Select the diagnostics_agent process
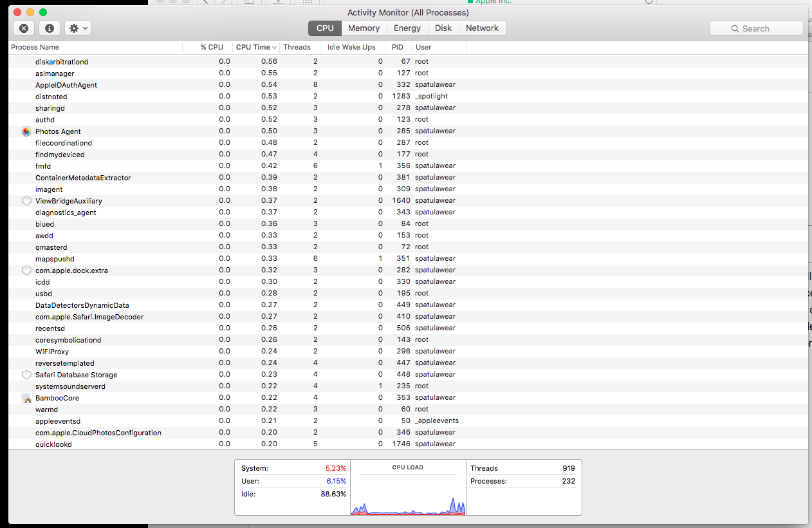812x528 pixels. click(66, 212)
